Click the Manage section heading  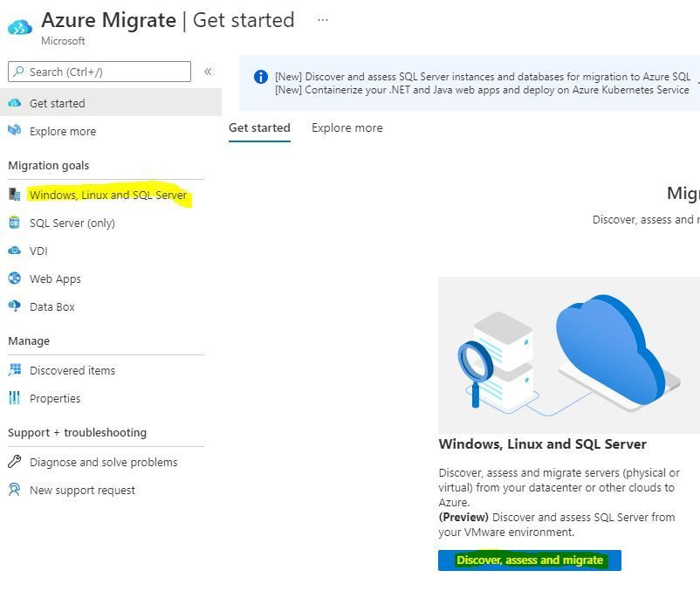29,341
